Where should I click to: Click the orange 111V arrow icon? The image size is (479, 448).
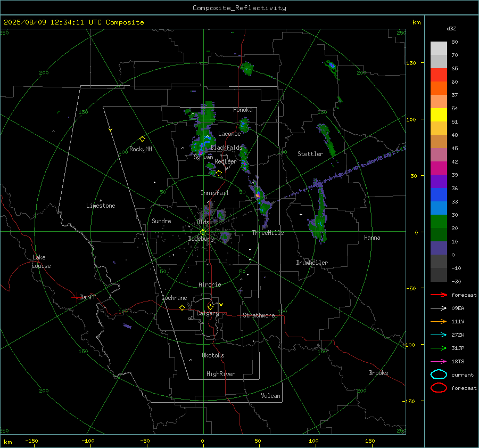click(x=439, y=321)
